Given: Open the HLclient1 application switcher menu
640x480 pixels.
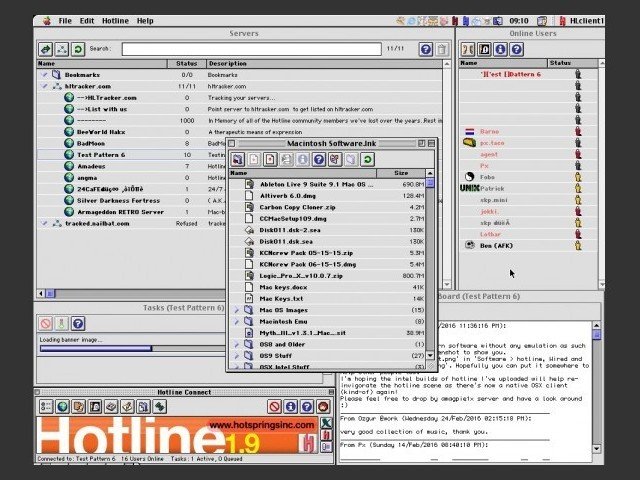Looking at the screenshot, I should (x=581, y=21).
